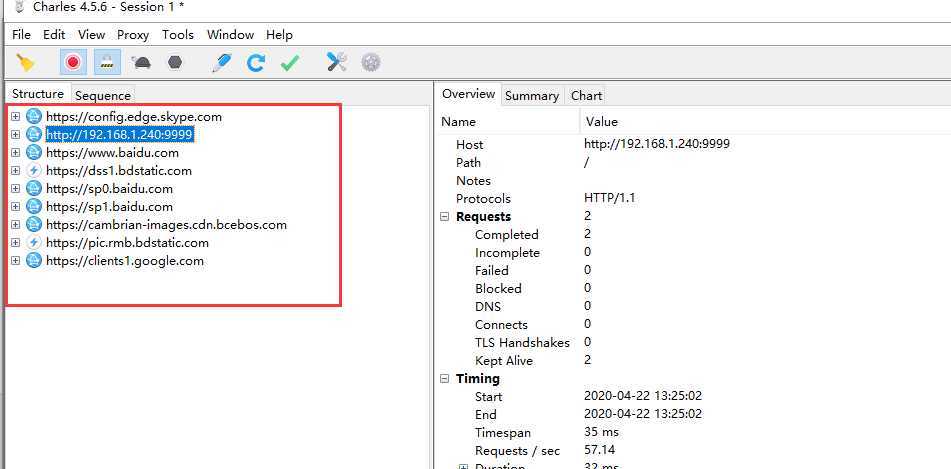Open the Help menu

(x=279, y=35)
